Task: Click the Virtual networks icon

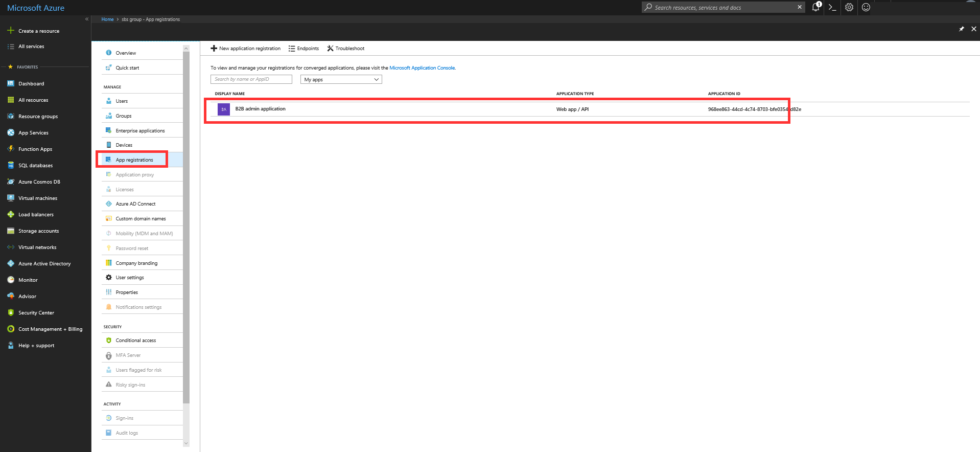Action: point(11,247)
